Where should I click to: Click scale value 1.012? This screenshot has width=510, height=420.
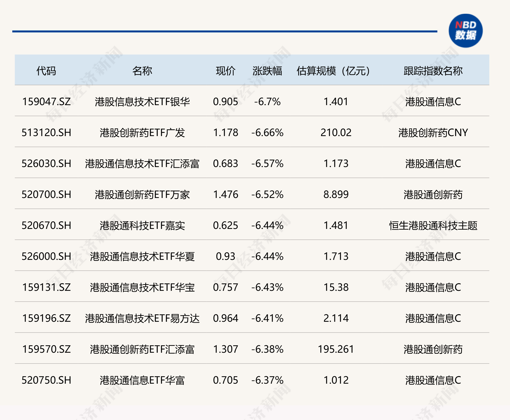click(336, 380)
